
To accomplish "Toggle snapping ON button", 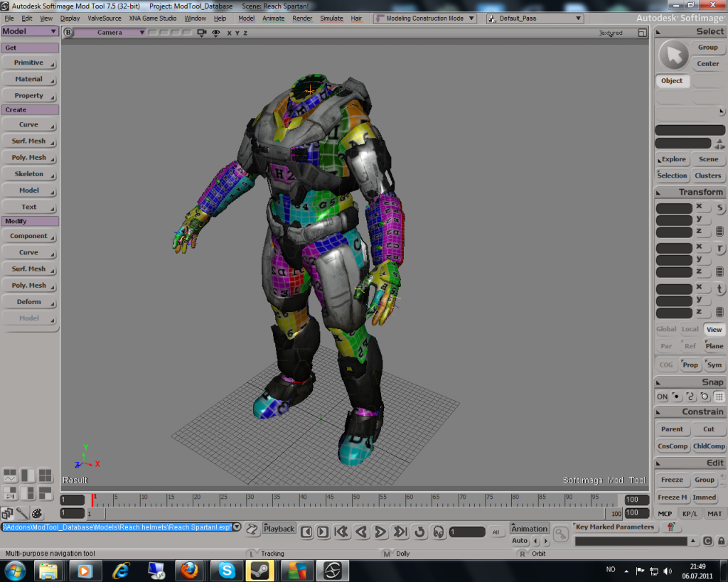I will 662,397.
